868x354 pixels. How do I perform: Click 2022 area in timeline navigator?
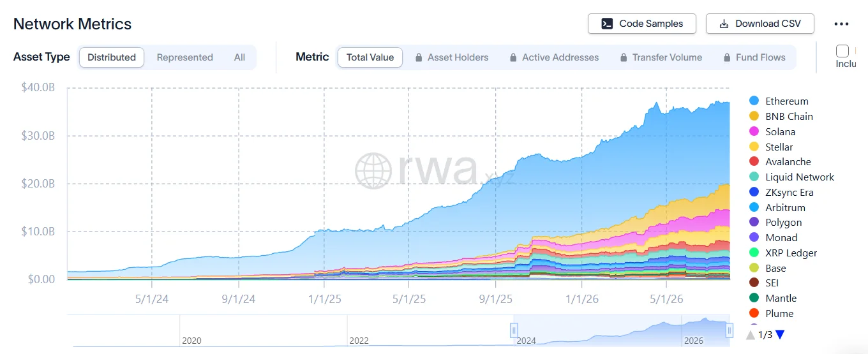pyautogui.click(x=359, y=341)
